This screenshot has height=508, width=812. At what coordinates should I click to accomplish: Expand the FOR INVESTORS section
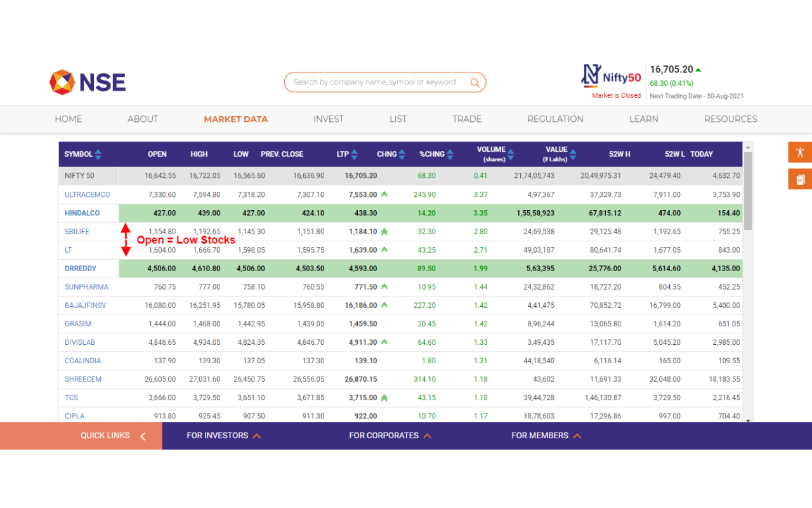(258, 436)
